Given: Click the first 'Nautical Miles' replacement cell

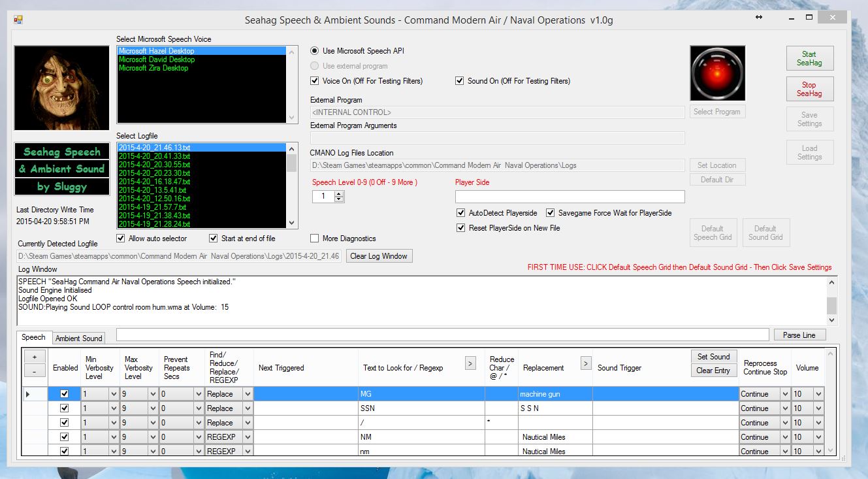Looking at the screenshot, I should click(555, 437).
